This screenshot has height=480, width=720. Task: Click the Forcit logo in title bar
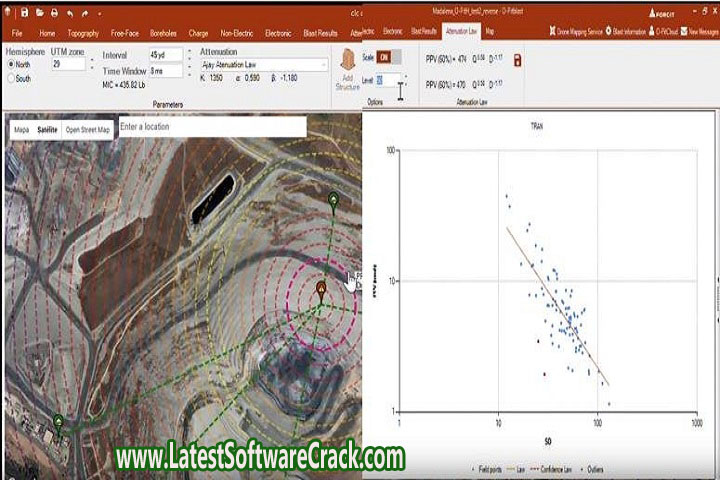point(662,13)
